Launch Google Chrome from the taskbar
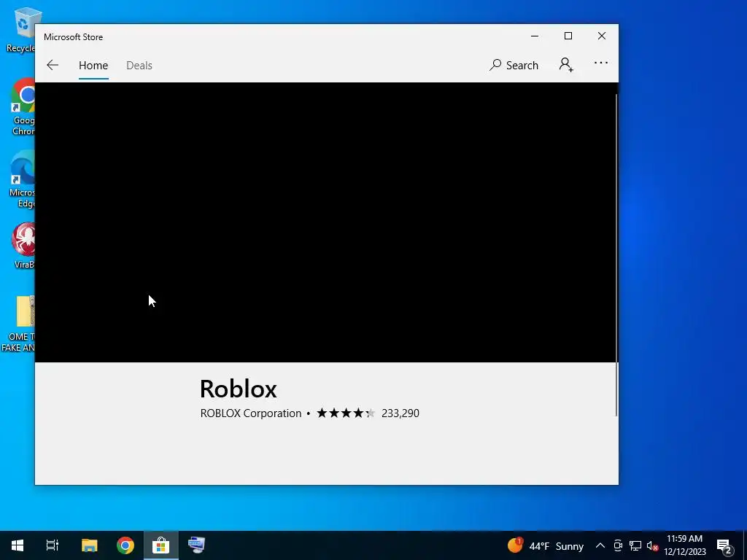 125,545
